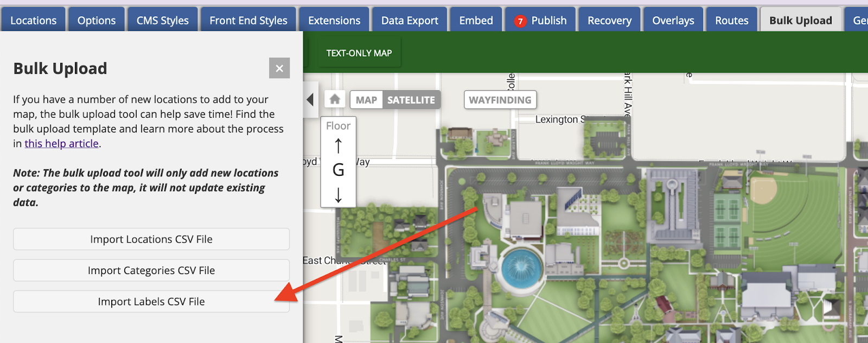Go up one floor with up arrow
This screenshot has height=343, width=868.
(x=338, y=145)
